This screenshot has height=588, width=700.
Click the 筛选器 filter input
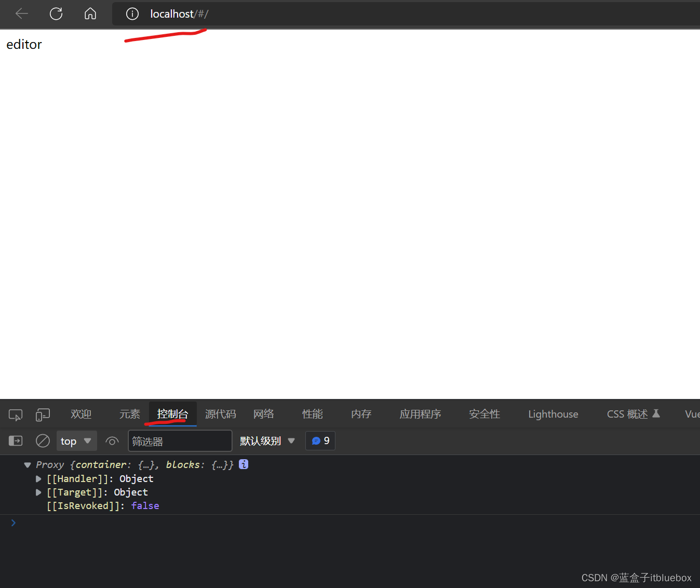click(180, 441)
